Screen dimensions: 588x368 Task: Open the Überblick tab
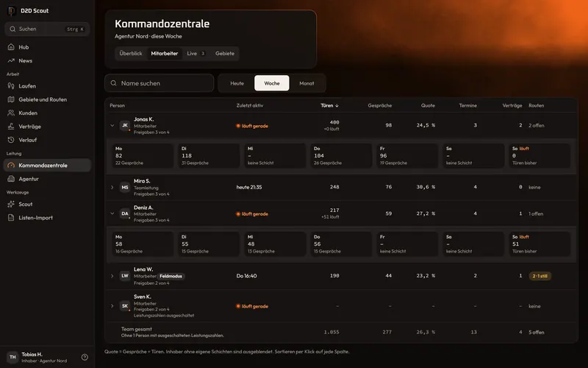pos(131,53)
